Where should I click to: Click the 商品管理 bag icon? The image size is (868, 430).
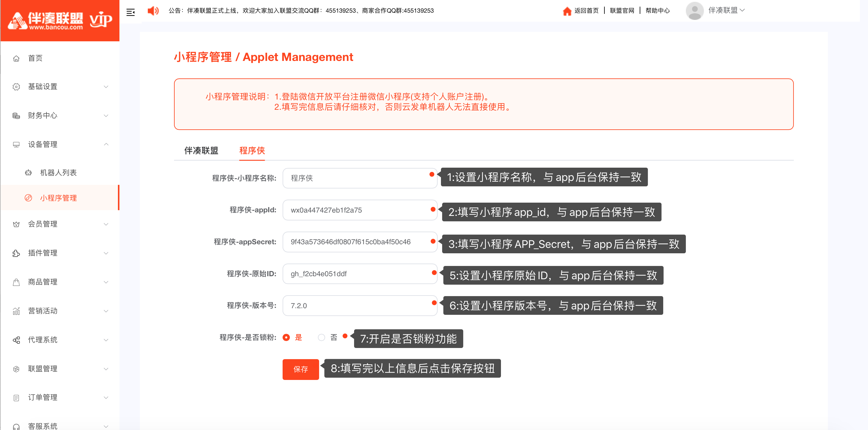16,282
